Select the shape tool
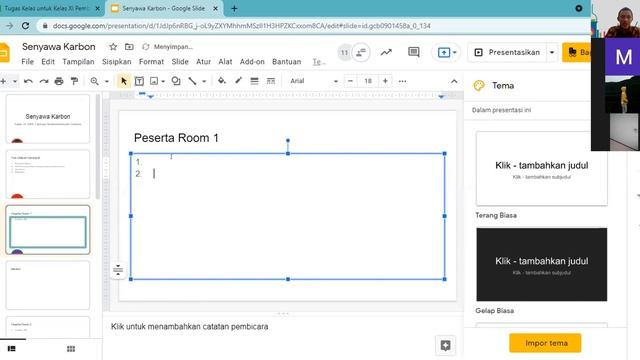Image resolution: width=640 pixels, height=360 pixels. coord(176,81)
